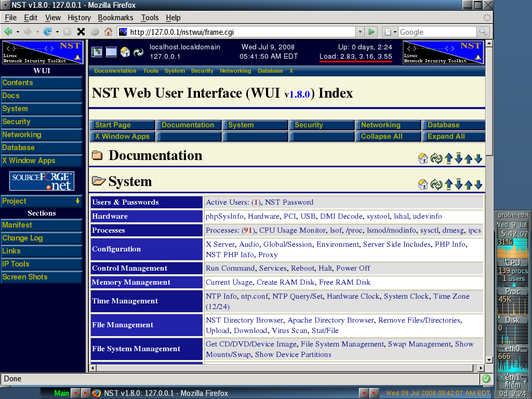Image resolution: width=532 pixels, height=399 pixels.
Task: Click the Forward navigation arrow
Action: click(28, 32)
